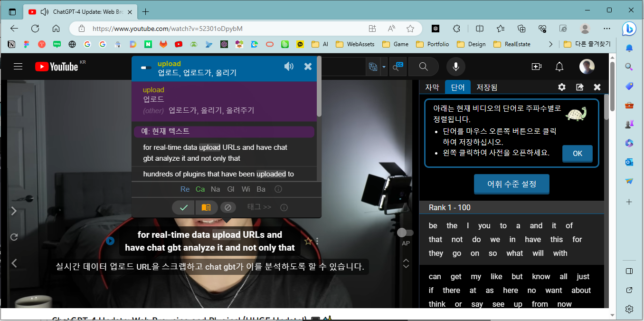Screen dimensions: 644x321
Task: Open YouTube create video icon
Action: coord(537,67)
